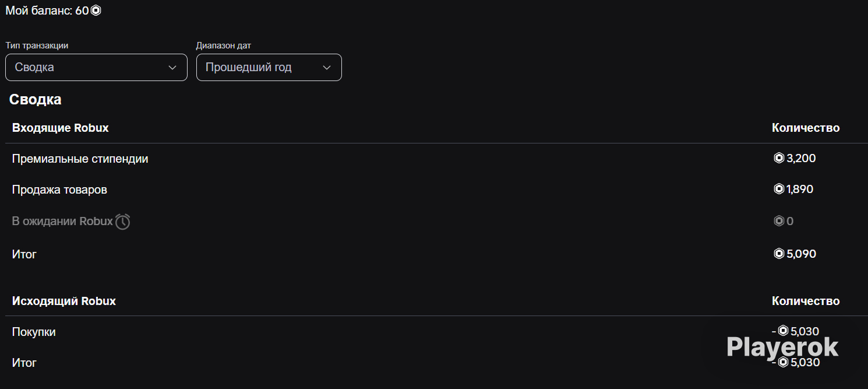Click Robux icon in Покупки amount

pyautogui.click(x=783, y=331)
